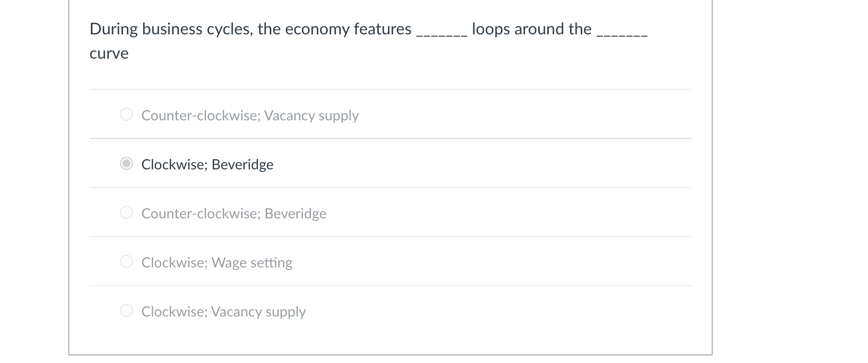The width and height of the screenshot is (868, 363).
Task: Click the words "economy features" in the question
Action: [348, 29]
